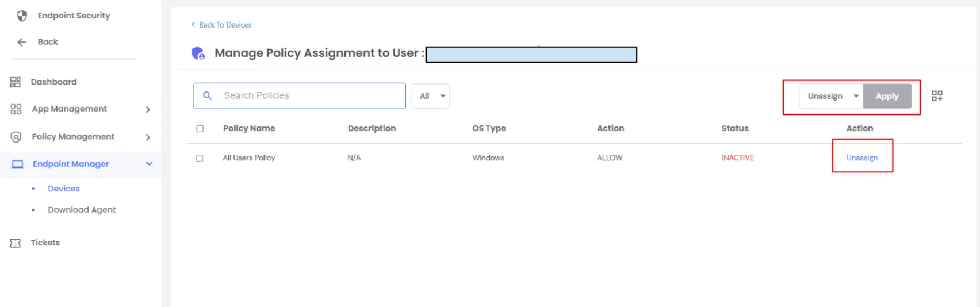Go to Devices submenu item
Screen dimensions: 980x307
(x=64, y=189)
